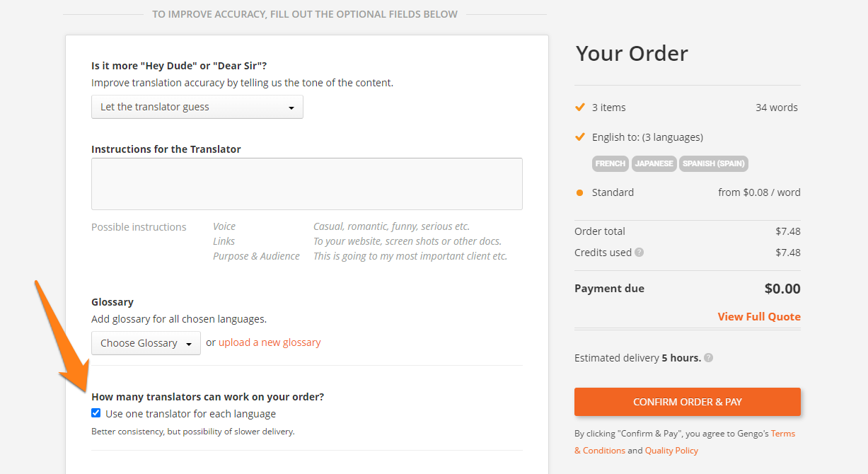Click the orange dot beside Standard
This screenshot has width=868, height=474.
(x=580, y=192)
